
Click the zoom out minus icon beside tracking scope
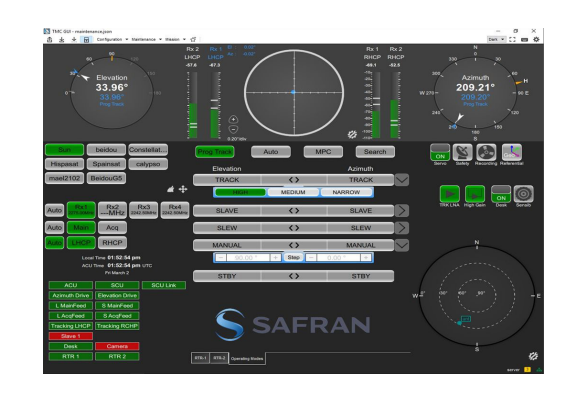233,129
